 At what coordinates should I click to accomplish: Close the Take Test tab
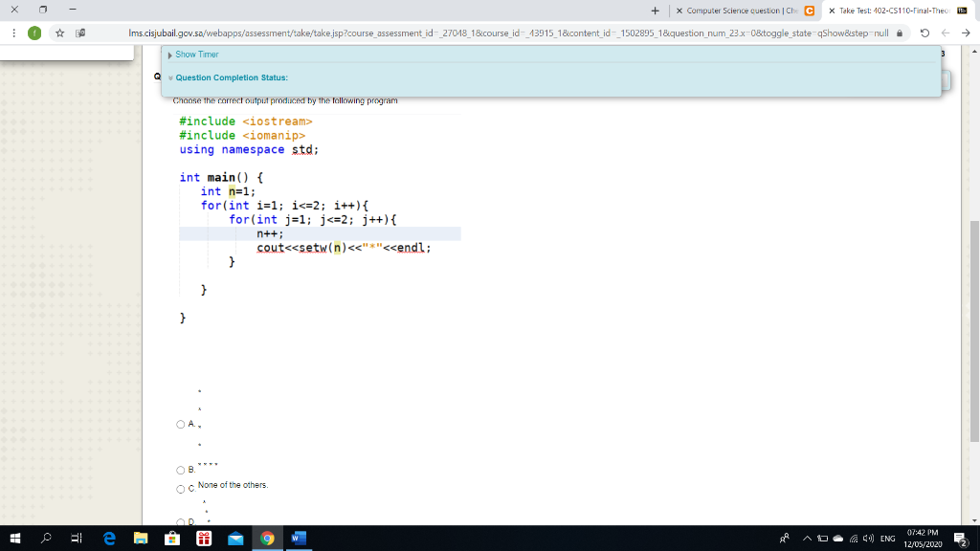(x=832, y=11)
